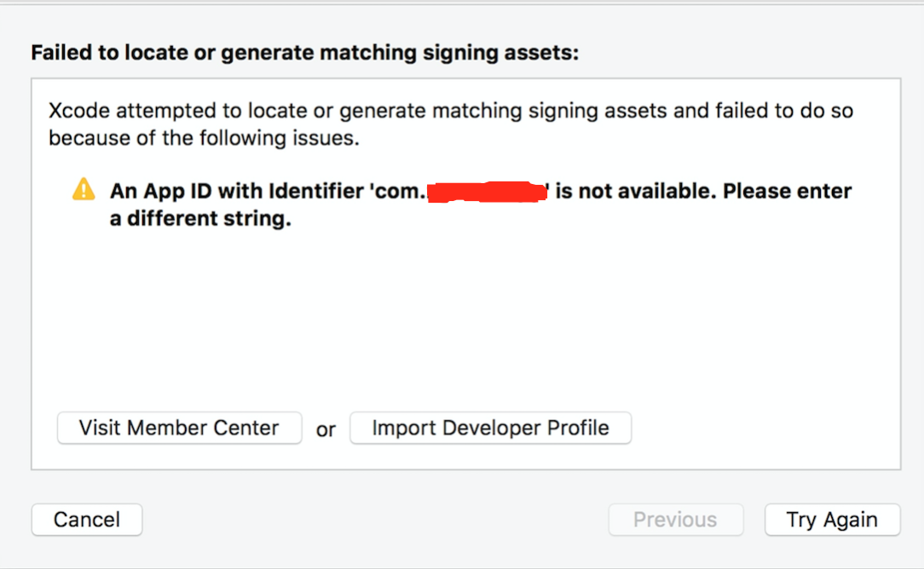Click the 'because of the following issues.' line
The image size is (924, 569).
(204, 138)
